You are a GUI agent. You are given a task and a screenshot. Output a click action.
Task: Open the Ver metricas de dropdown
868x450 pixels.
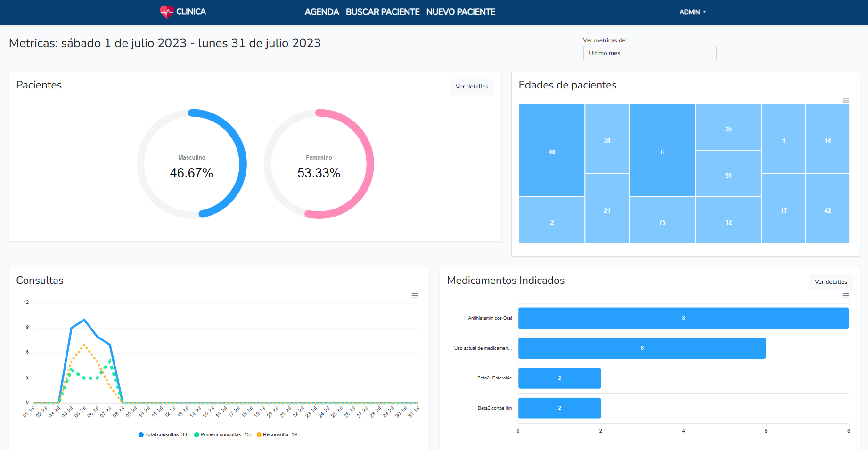tap(649, 53)
